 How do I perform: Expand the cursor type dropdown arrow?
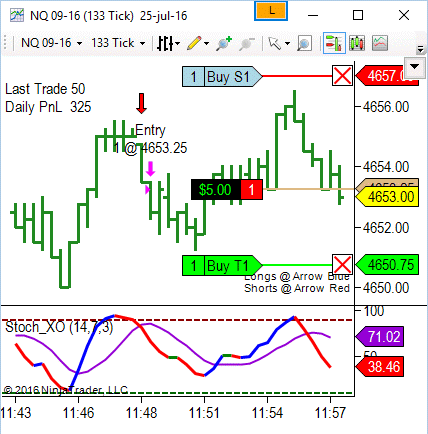[287, 43]
